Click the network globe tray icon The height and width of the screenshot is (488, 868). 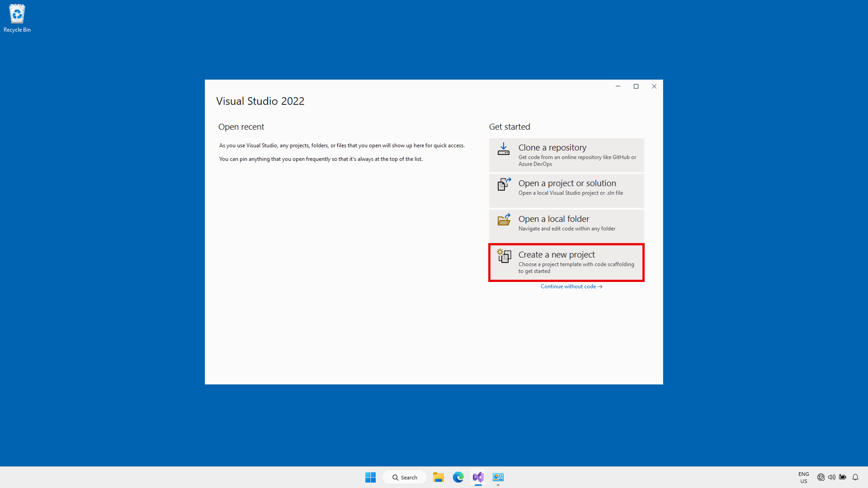click(821, 477)
